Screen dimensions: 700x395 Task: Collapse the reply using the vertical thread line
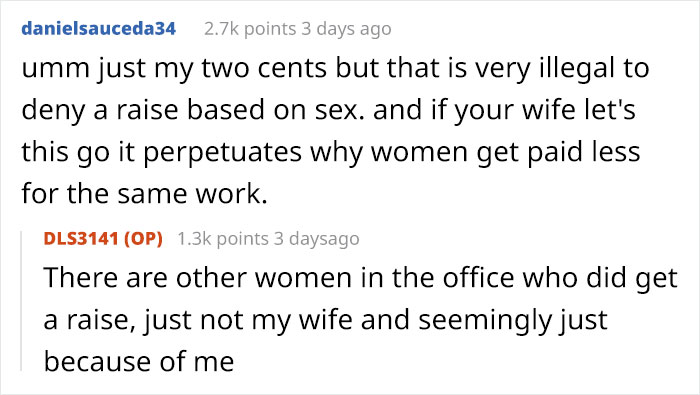pos(21,301)
